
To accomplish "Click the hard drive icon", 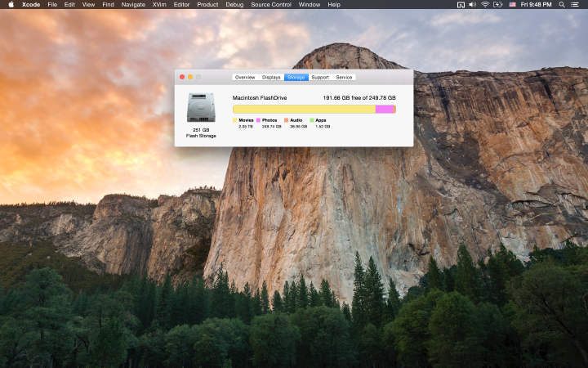I will pos(201,107).
